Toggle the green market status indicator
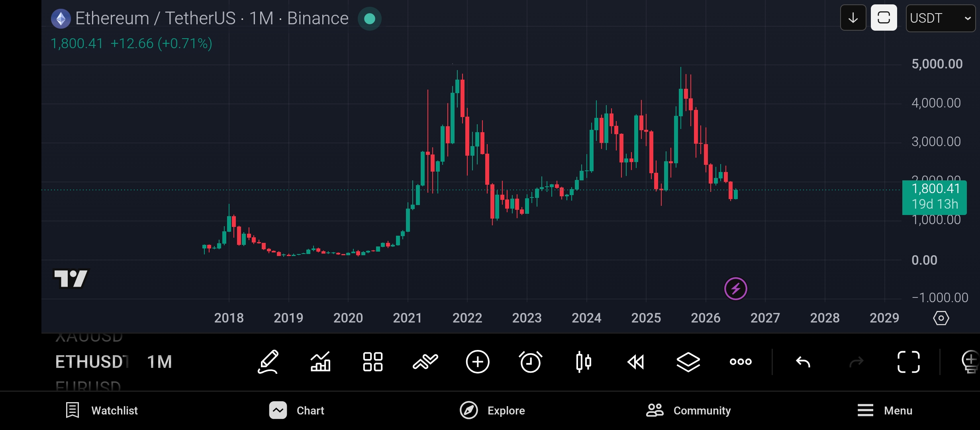The image size is (980, 430). pos(370,19)
